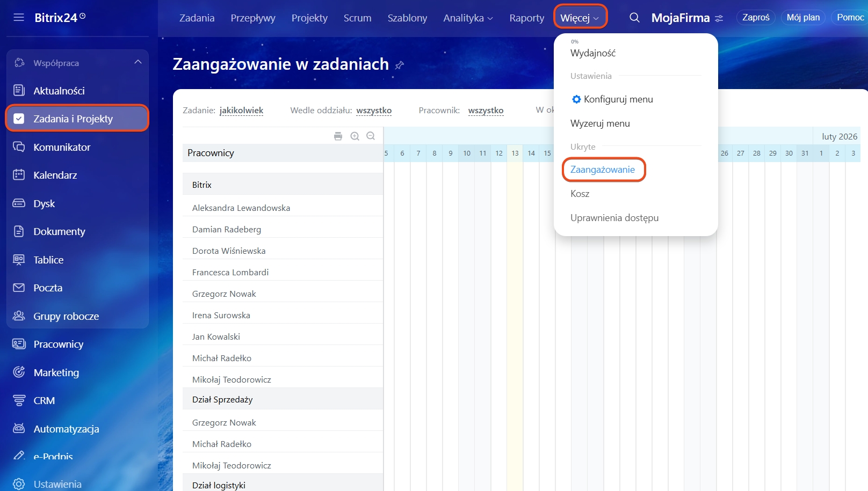
Task: Click the settings icon next to MojaFirma
Action: click(719, 18)
